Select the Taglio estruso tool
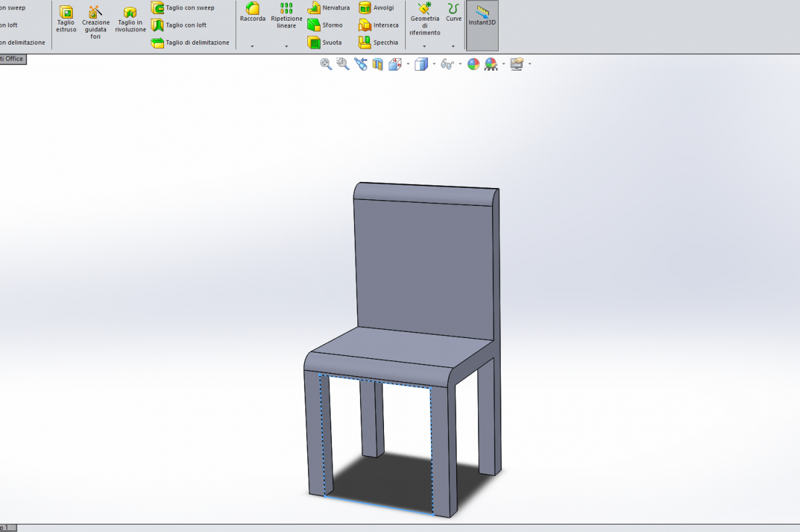The width and height of the screenshot is (800, 532). click(66, 19)
